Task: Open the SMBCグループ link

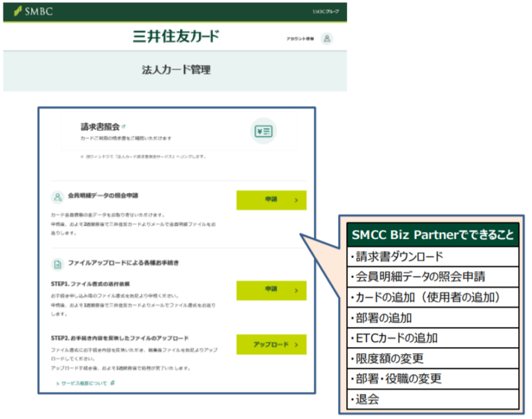Action: tap(326, 12)
